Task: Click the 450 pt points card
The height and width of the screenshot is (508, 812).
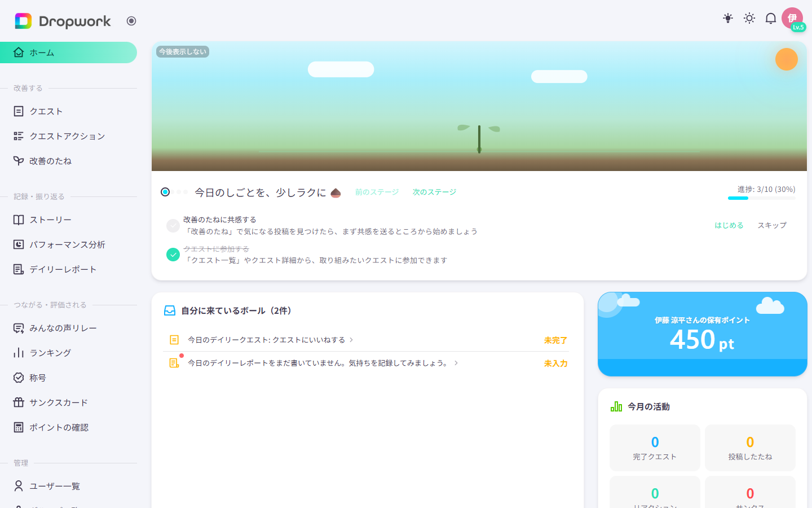Action: (703, 334)
